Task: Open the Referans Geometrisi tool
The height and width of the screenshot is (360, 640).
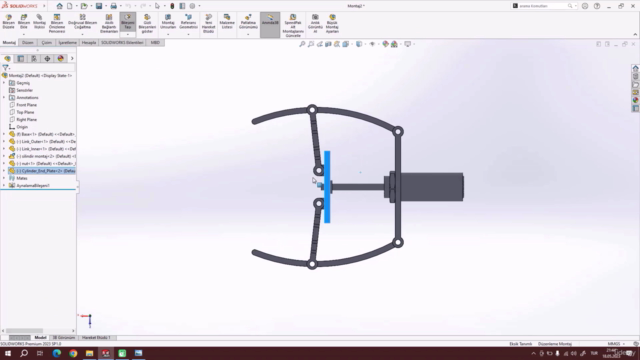Action: tap(188, 22)
